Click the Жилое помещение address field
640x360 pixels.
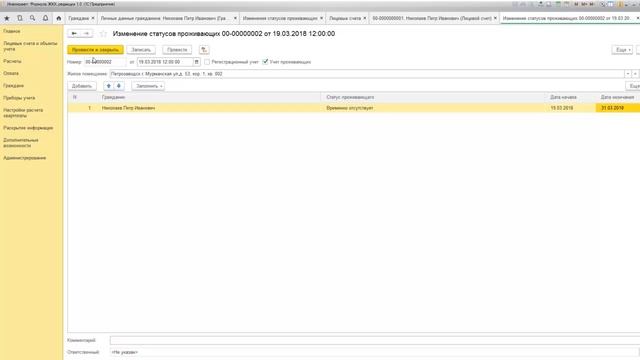coord(367,74)
